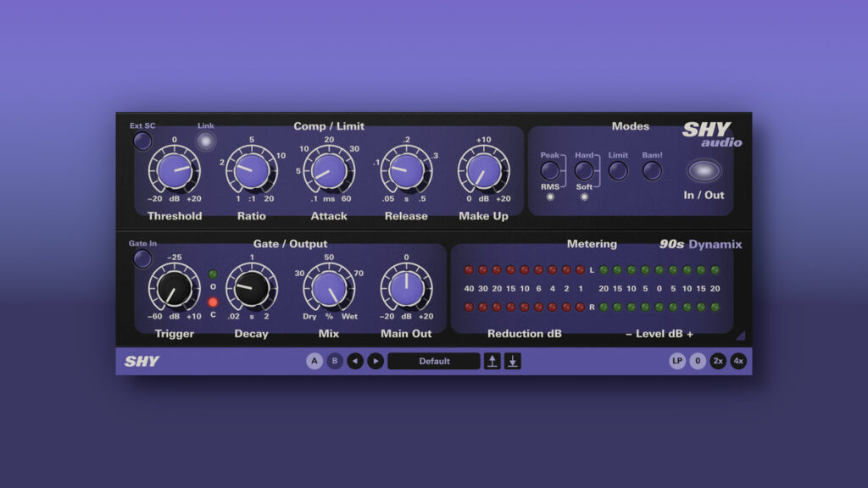Select the A preset slot button

tap(314, 361)
